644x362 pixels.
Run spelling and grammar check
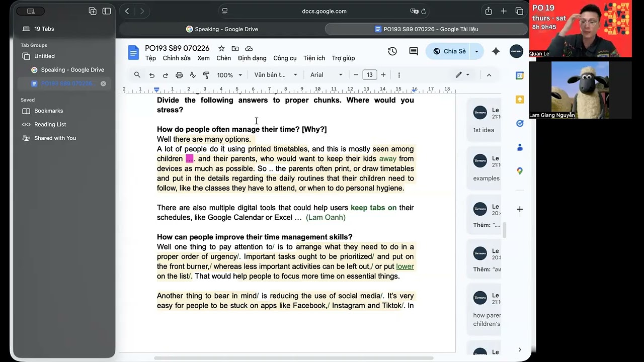click(192, 75)
